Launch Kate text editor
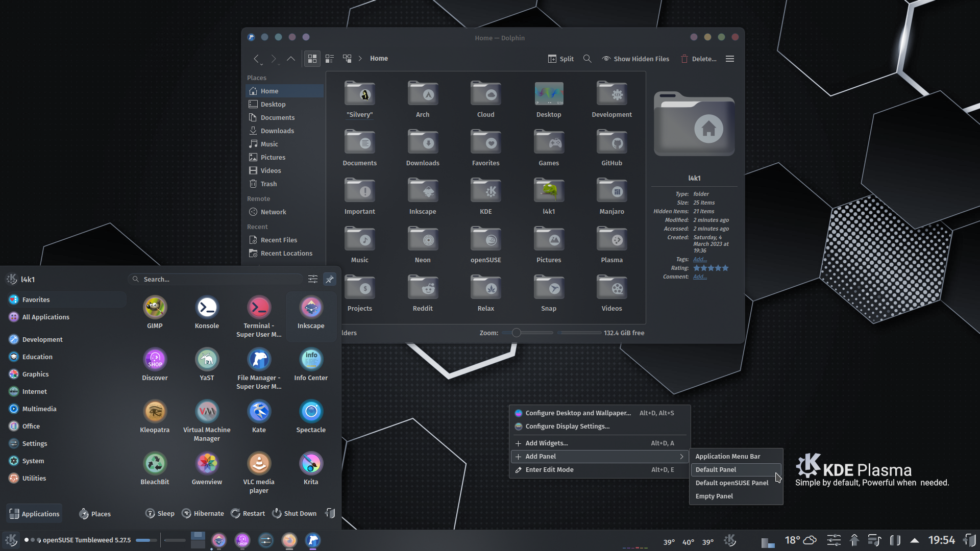This screenshot has height=551, width=980. click(x=259, y=412)
